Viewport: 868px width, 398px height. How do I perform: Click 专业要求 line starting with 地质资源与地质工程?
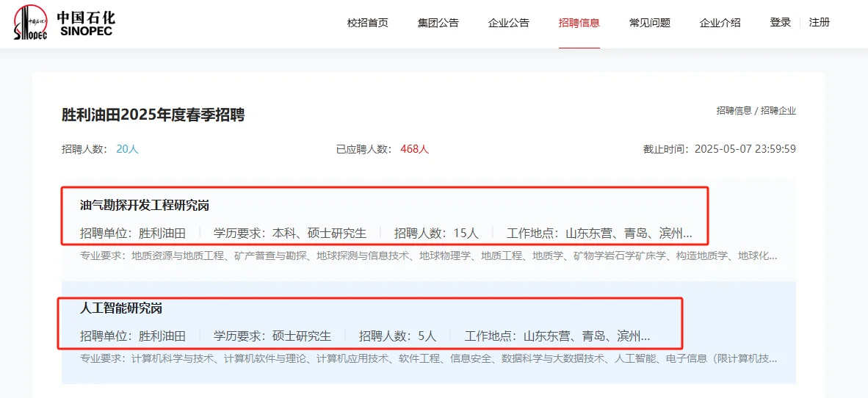click(x=428, y=256)
